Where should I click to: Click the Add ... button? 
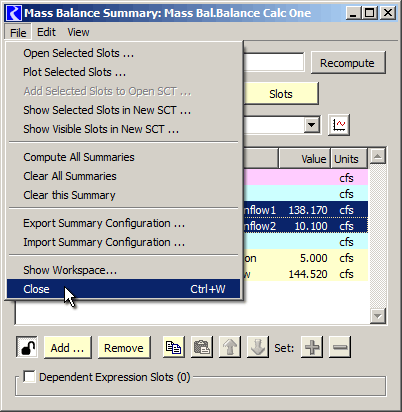(x=68, y=348)
